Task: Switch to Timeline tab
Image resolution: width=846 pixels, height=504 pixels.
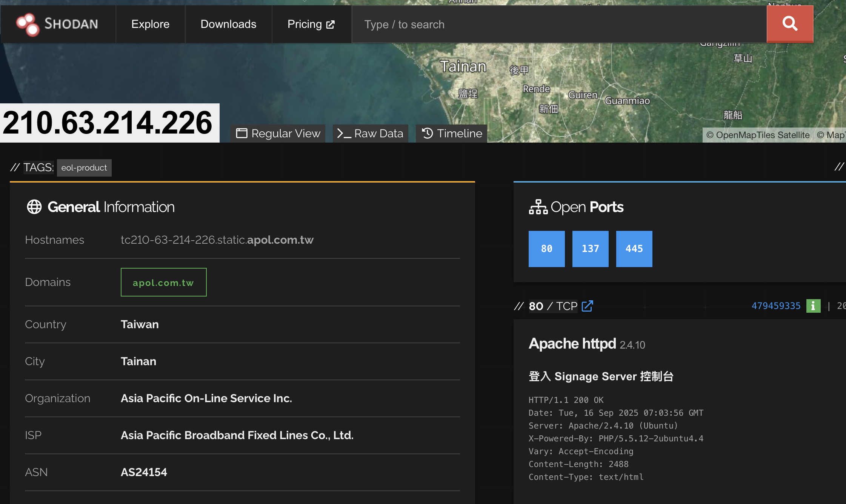Action: click(451, 134)
